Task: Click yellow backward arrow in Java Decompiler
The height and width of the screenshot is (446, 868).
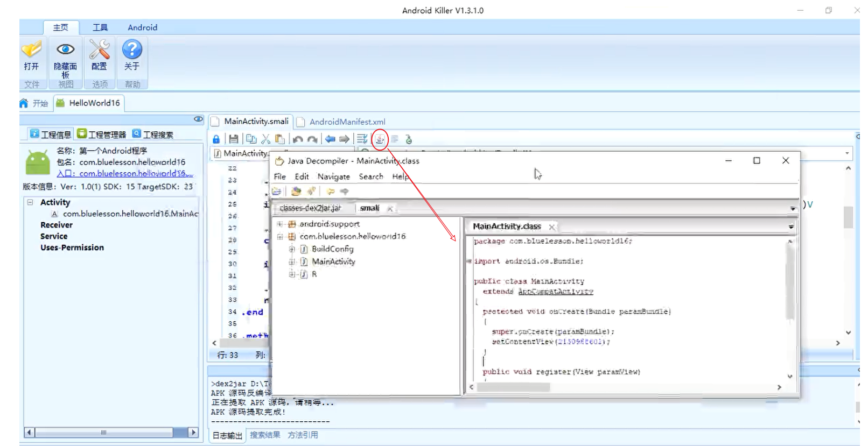Action: [x=330, y=191]
